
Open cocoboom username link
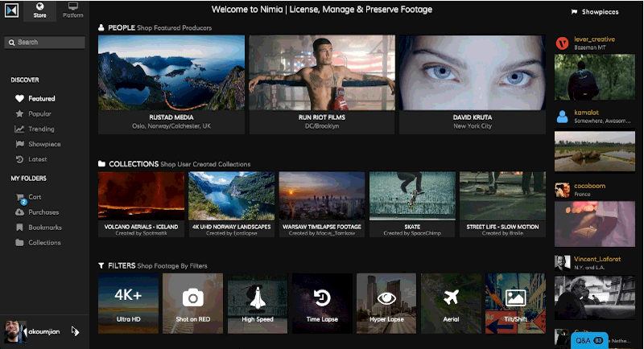(589, 186)
